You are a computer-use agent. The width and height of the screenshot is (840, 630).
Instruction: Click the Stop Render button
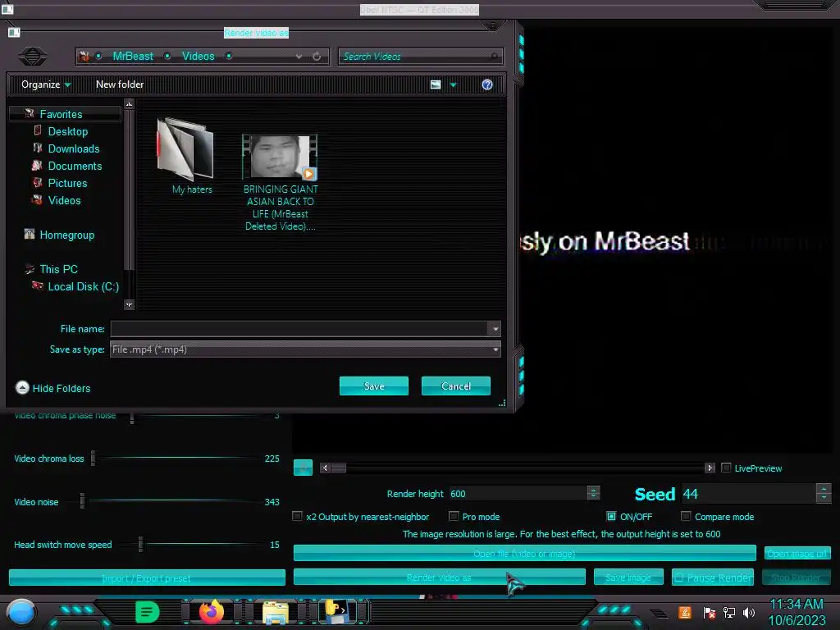click(x=796, y=577)
